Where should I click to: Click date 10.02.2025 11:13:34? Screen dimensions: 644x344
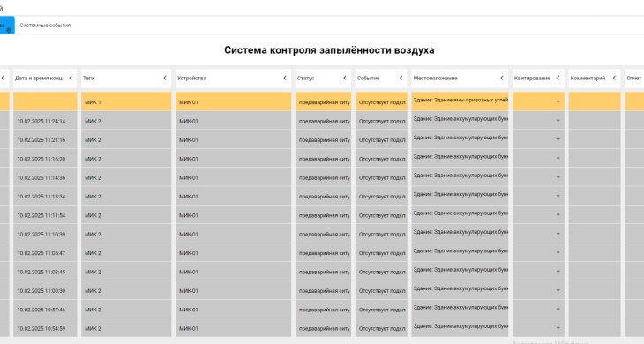pyautogui.click(x=41, y=197)
